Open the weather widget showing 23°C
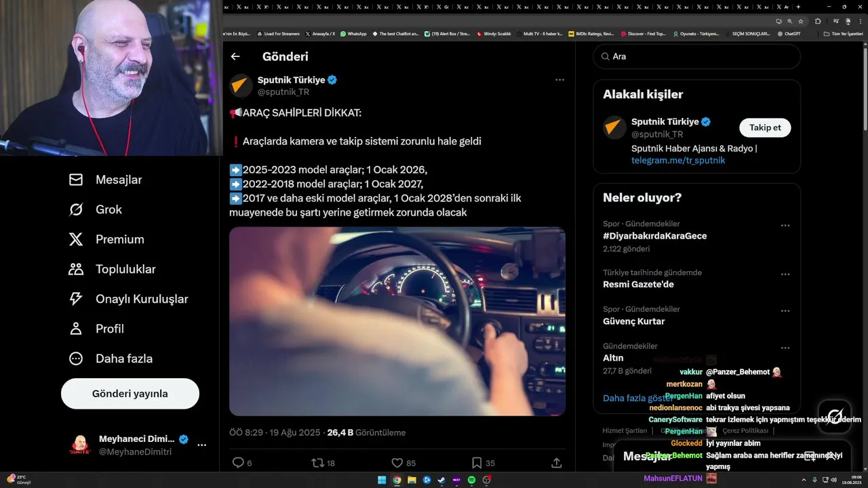 [x=18, y=480]
